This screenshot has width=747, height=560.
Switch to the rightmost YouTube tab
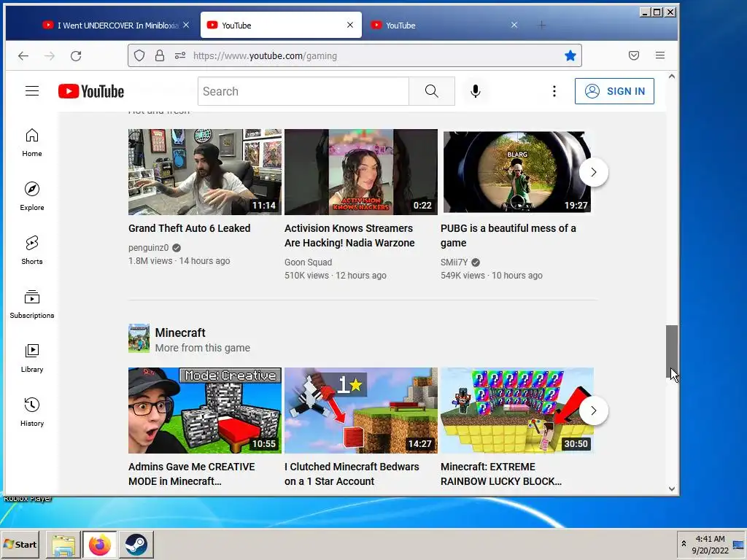click(x=444, y=26)
